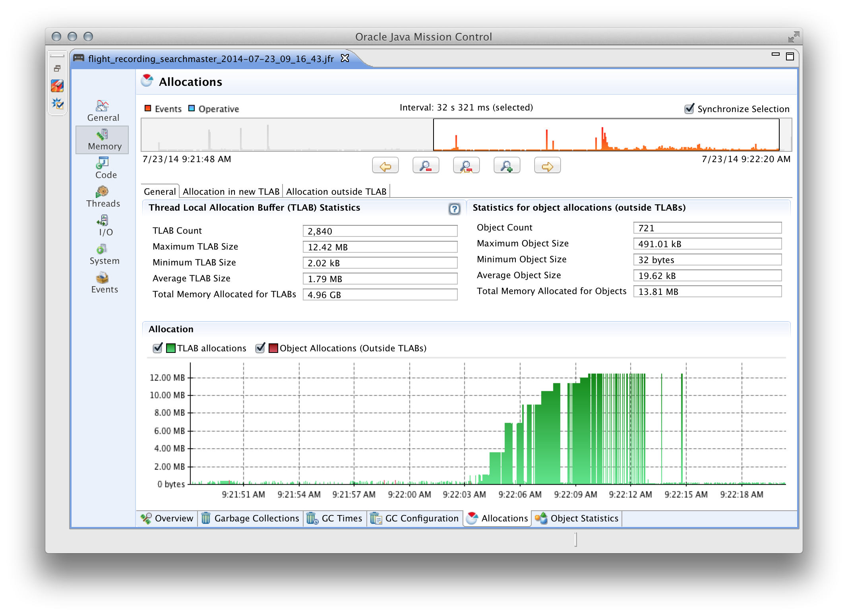
Task: Switch to Allocation in new TLAB tab
Action: (x=231, y=191)
